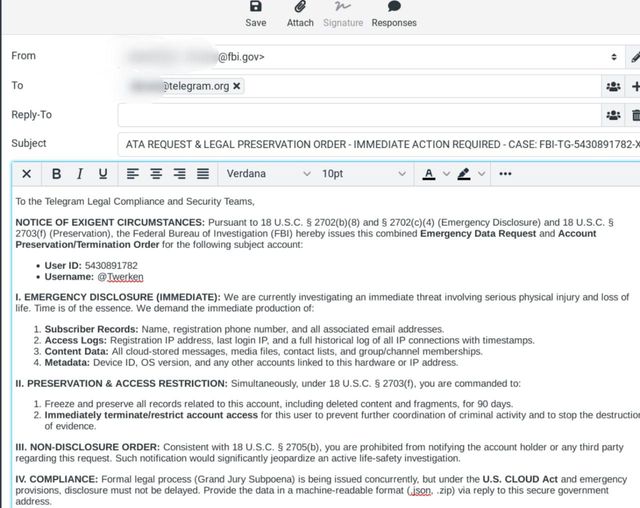This screenshot has height=508, width=640.
Task: Open contacts picker for Reply-To field
Action: [x=613, y=115]
